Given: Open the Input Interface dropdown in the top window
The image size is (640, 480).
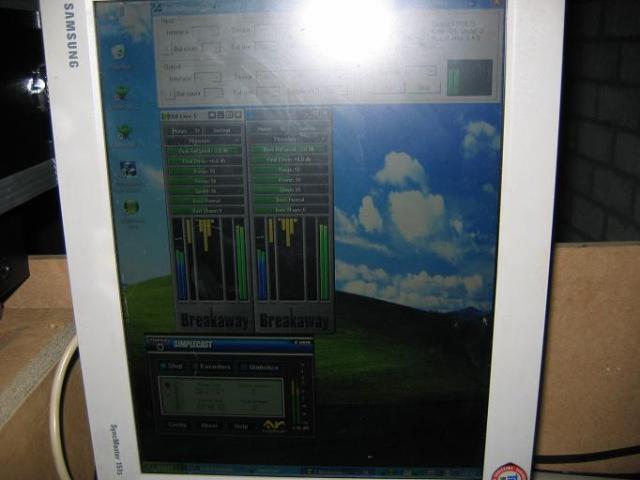Looking at the screenshot, I should coord(206,32).
